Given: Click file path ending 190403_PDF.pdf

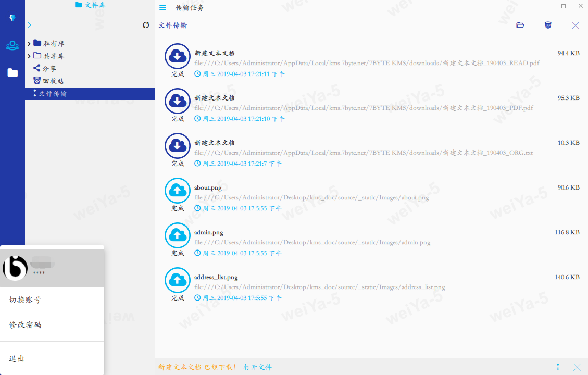Looking at the screenshot, I should pos(364,108).
